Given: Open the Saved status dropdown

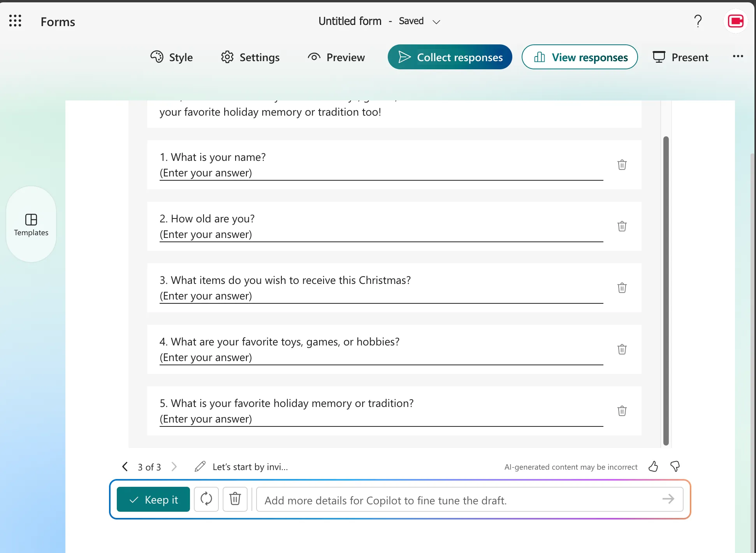Looking at the screenshot, I should point(436,22).
